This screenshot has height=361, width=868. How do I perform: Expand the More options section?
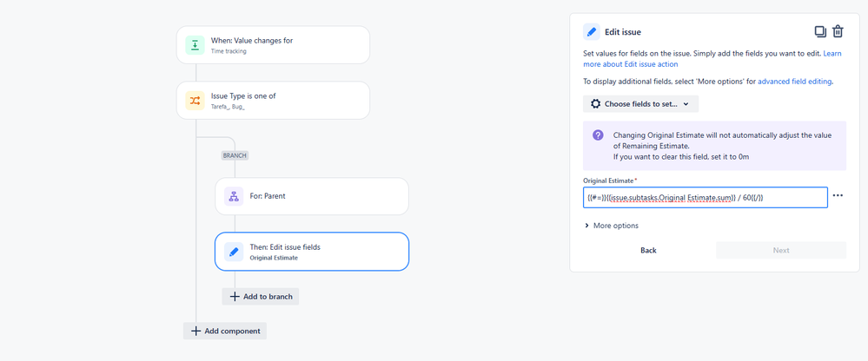point(612,226)
